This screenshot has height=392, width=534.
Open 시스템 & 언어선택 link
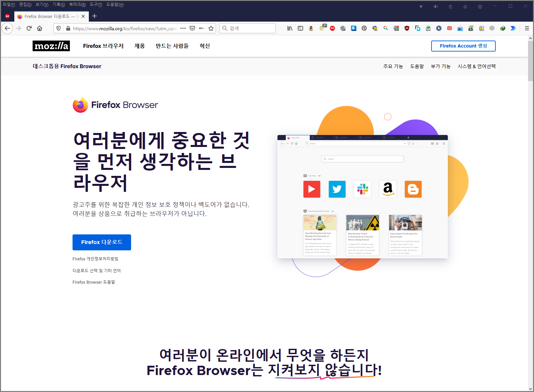tap(476, 66)
